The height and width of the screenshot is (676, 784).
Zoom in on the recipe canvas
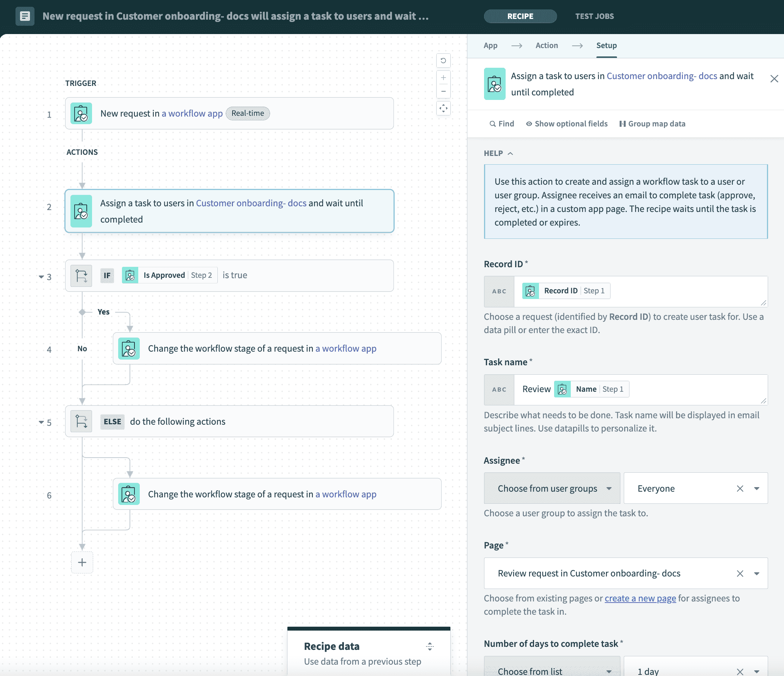pos(444,78)
